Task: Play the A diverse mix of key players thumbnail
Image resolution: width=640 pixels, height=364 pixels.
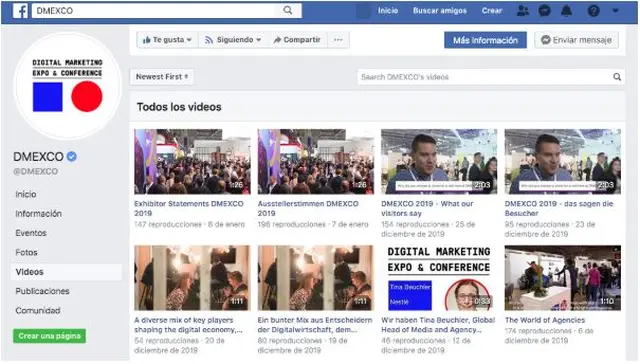Action: click(x=192, y=278)
